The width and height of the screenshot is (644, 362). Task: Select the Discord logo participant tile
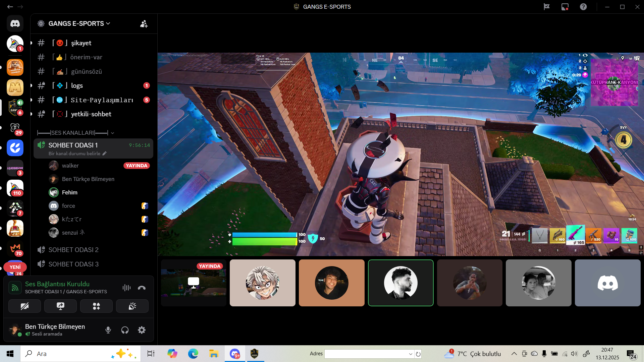click(x=607, y=283)
